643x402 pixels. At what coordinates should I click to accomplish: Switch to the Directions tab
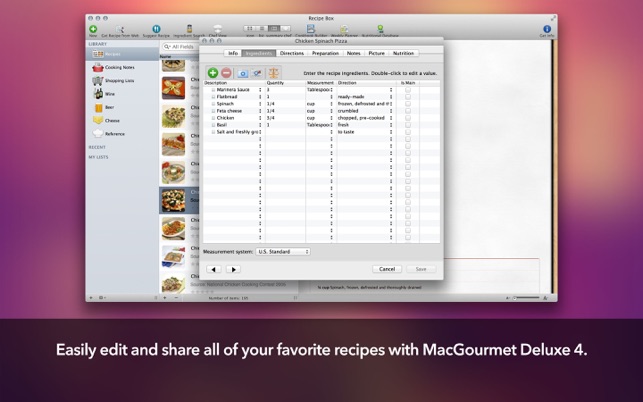[x=292, y=53]
